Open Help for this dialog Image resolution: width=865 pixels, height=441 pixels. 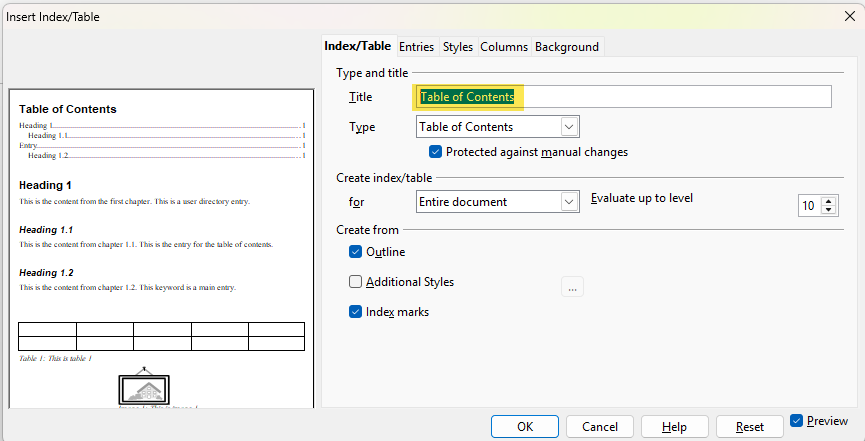pos(674,427)
